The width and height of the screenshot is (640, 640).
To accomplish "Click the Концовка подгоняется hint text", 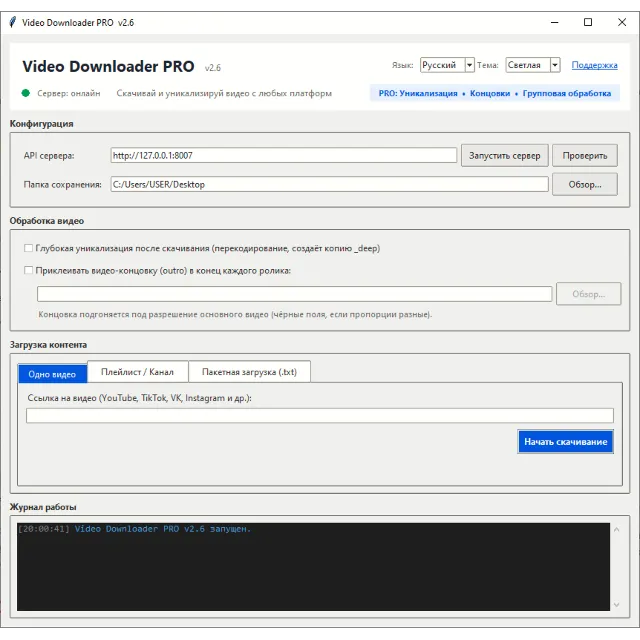I will pyautogui.click(x=235, y=314).
